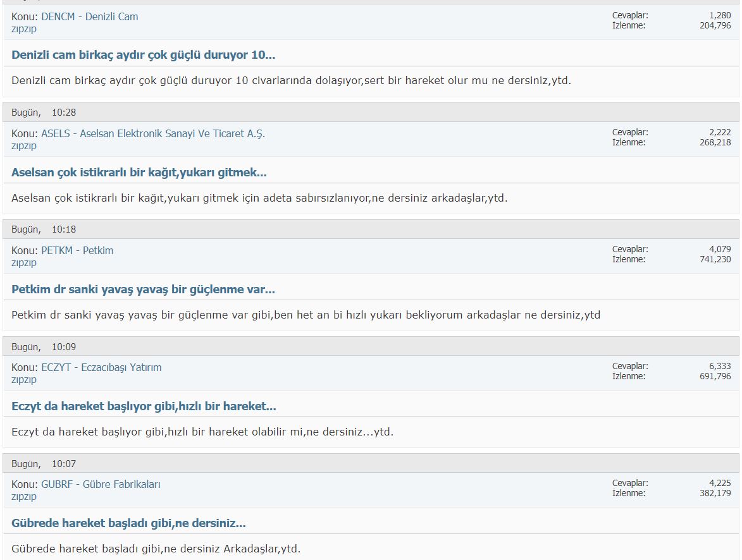This screenshot has height=560, width=742.
Task: Click the GUBRF reply count 4,225
Action: pos(720,483)
